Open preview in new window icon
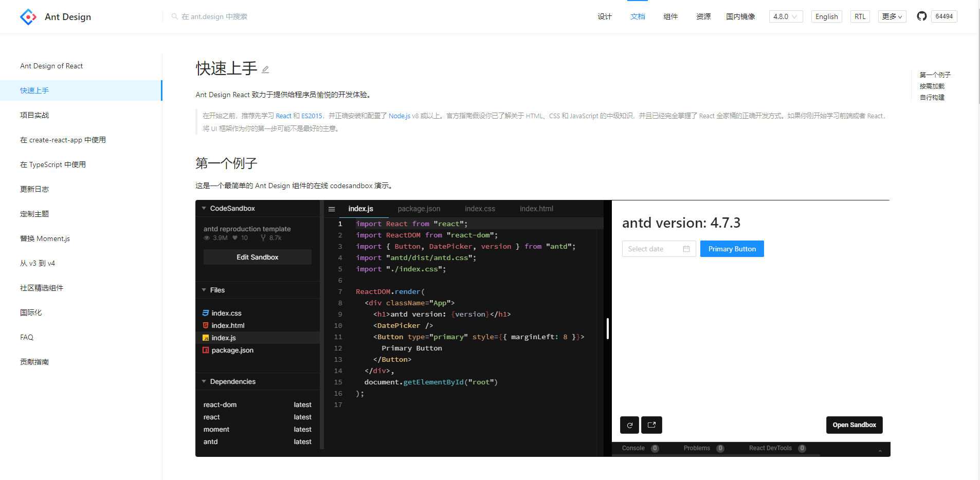 [x=651, y=425]
